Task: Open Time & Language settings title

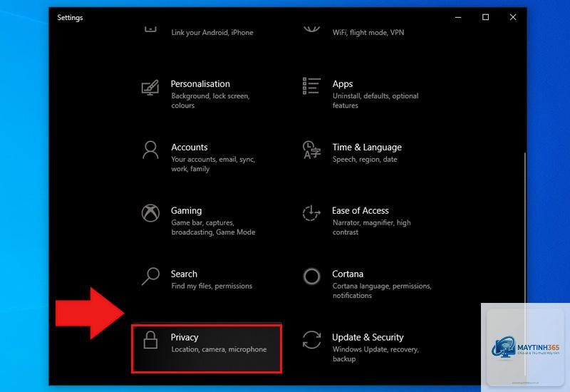Action: pos(367,148)
